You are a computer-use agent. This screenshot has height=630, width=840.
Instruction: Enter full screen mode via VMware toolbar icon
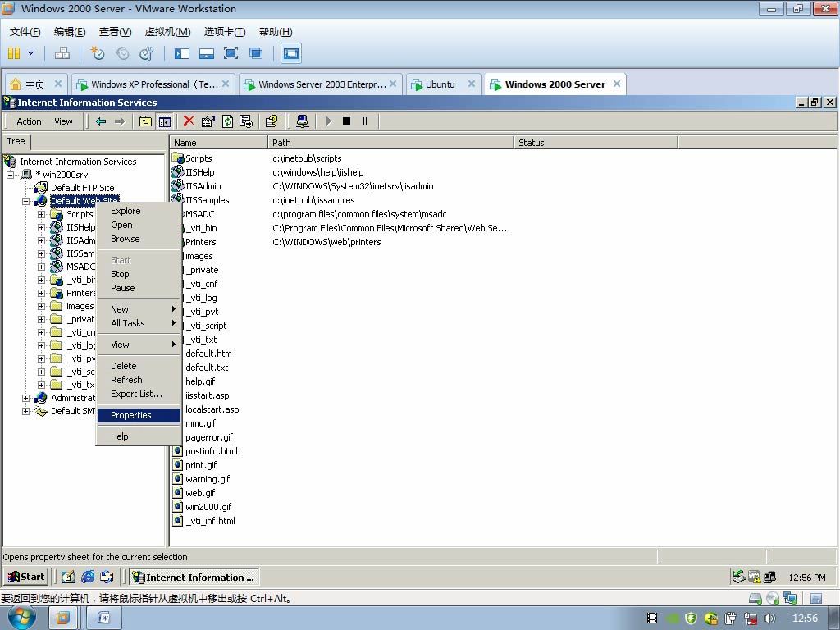click(x=231, y=53)
